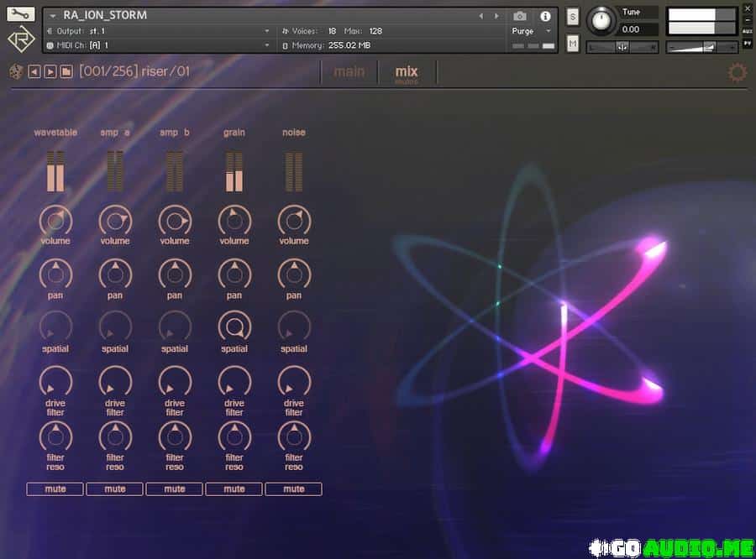Click the wavetable pan knob

tap(55, 274)
